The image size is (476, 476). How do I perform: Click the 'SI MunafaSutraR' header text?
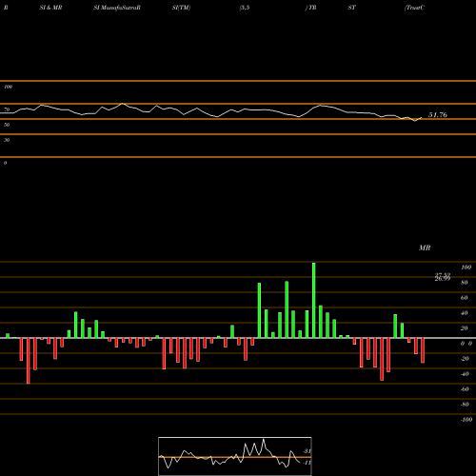click(117, 8)
